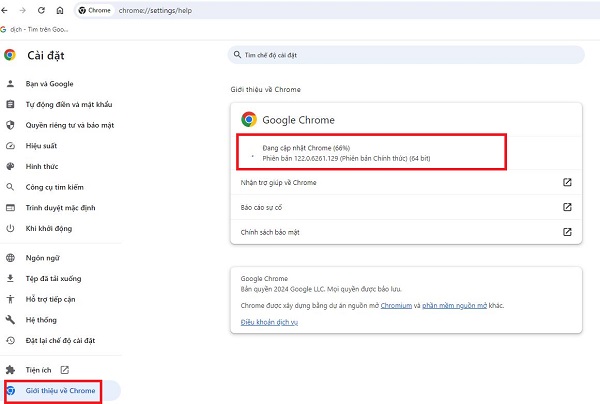Open 'Đặt lại chế độ cài đặt'

(x=60, y=340)
